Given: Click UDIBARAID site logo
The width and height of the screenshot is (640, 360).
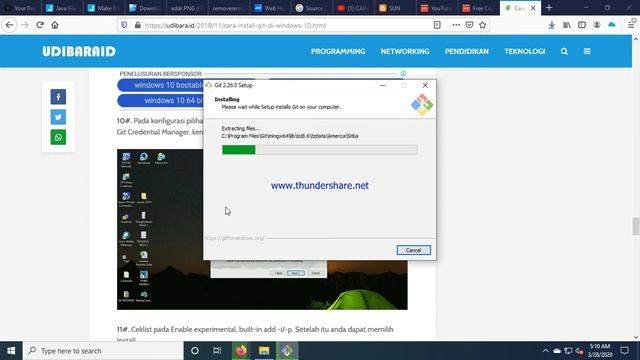Looking at the screenshot, I should (79, 51).
